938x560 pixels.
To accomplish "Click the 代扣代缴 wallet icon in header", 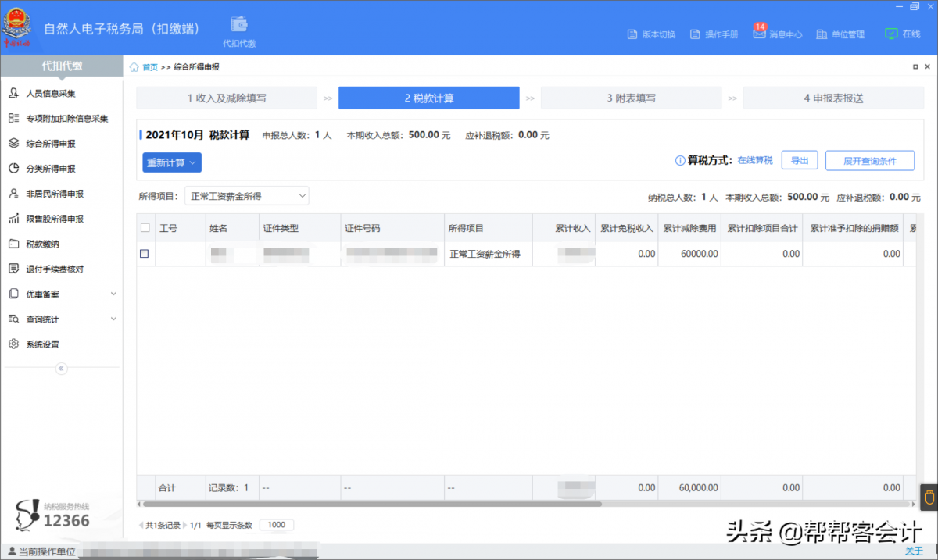I will 238,24.
